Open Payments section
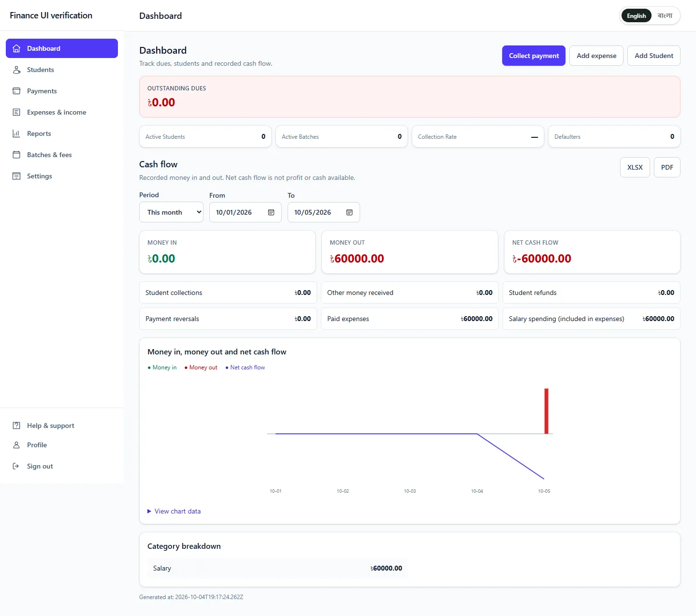Screen dimensions: 696x616 [62, 91]
